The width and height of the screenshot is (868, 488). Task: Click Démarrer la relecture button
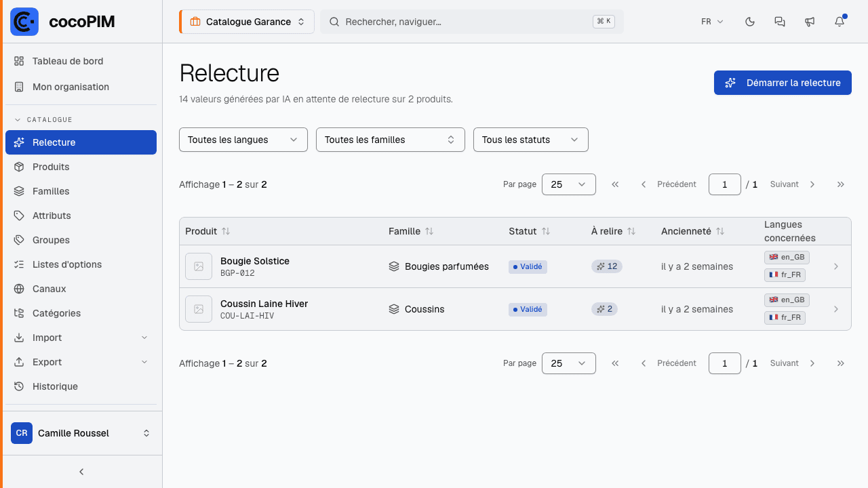point(783,83)
